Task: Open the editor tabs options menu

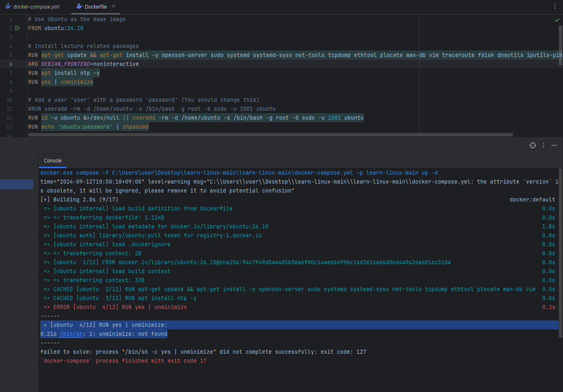Action: 554,6
